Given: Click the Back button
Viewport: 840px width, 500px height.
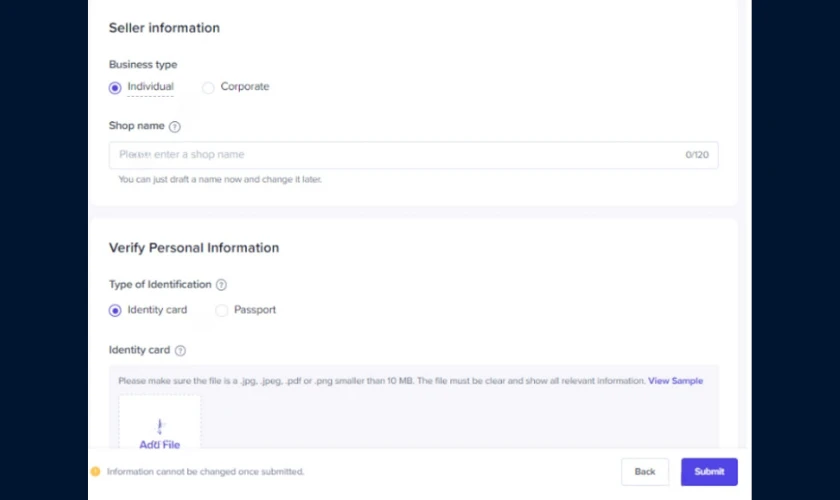Looking at the screenshot, I should 645,472.
